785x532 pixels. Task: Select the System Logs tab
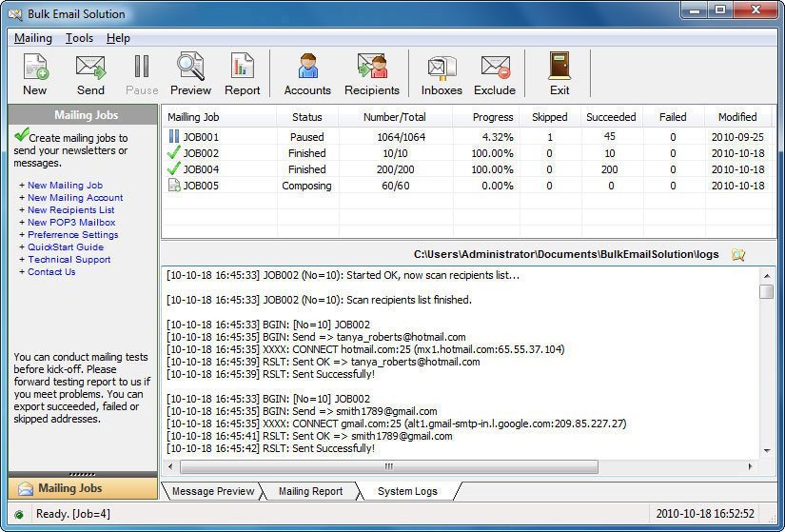(x=407, y=491)
